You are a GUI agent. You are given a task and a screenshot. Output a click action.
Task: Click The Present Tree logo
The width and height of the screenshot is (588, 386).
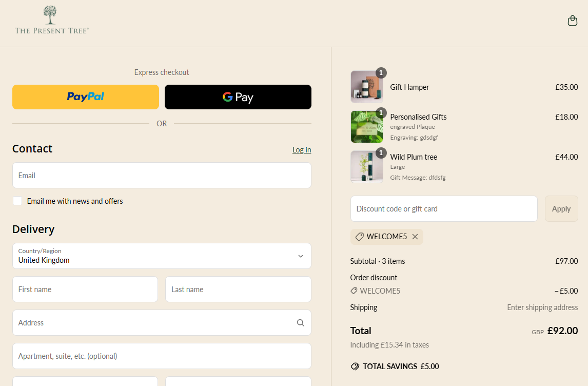click(51, 21)
